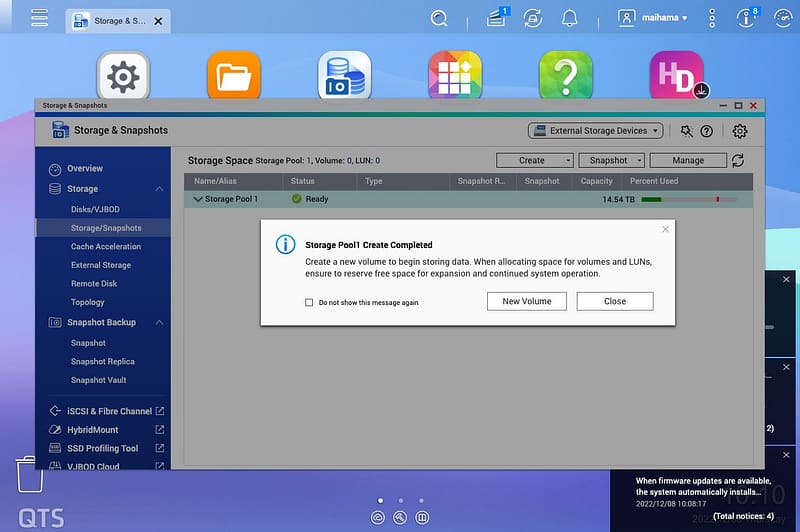Click the iSCSI & Fibre Channel external link icon
Image resolution: width=800 pixels, height=532 pixels.
[160, 411]
